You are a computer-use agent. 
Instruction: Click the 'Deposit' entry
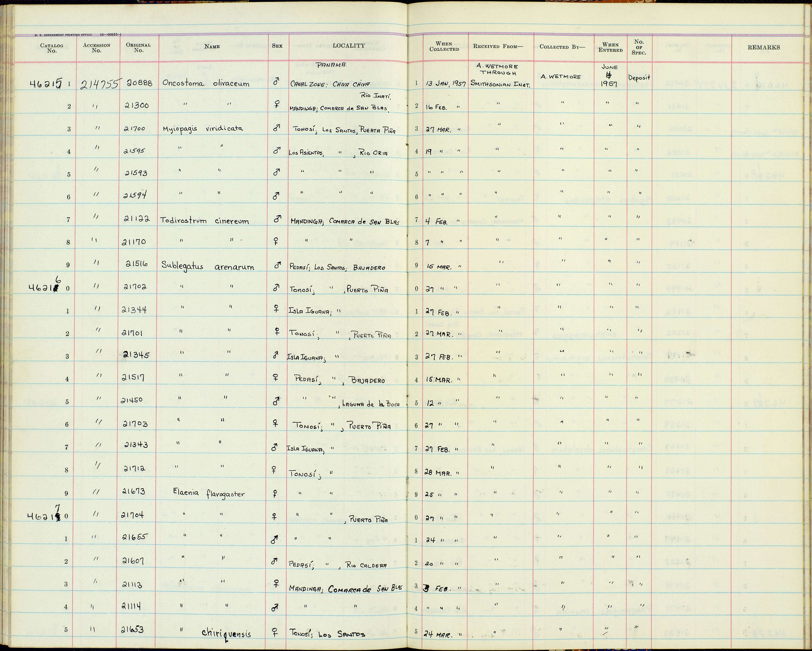(639, 78)
